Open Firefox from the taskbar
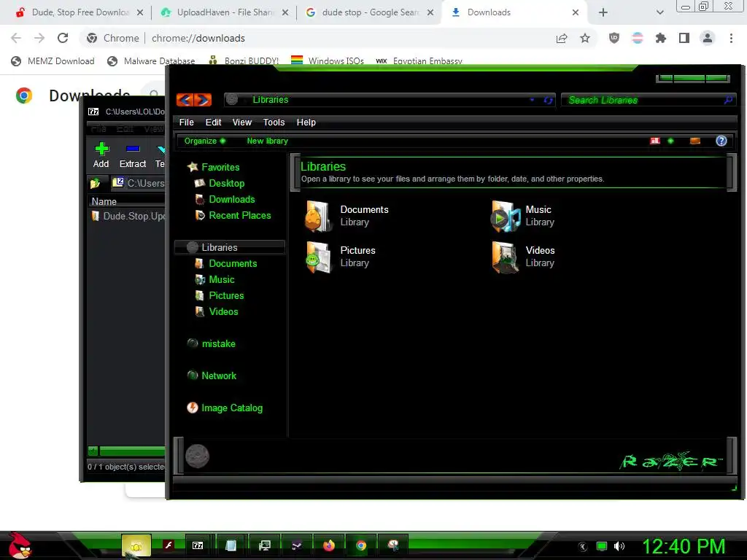The width and height of the screenshot is (747, 560). [329, 545]
